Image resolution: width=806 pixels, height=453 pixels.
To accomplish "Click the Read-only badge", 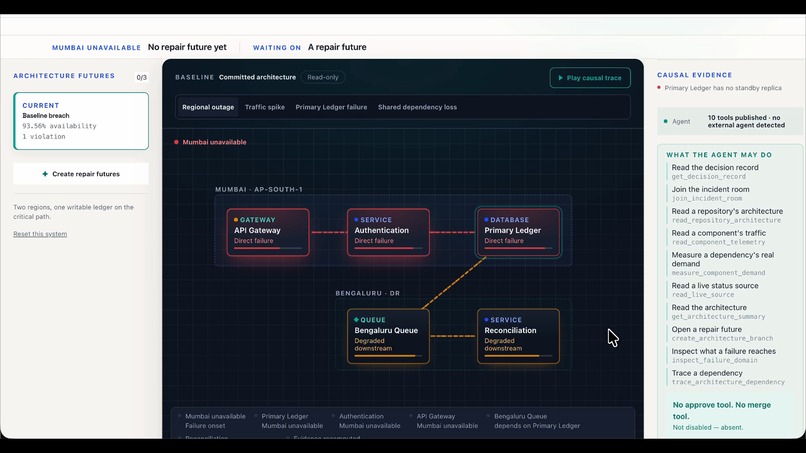I will tap(323, 77).
